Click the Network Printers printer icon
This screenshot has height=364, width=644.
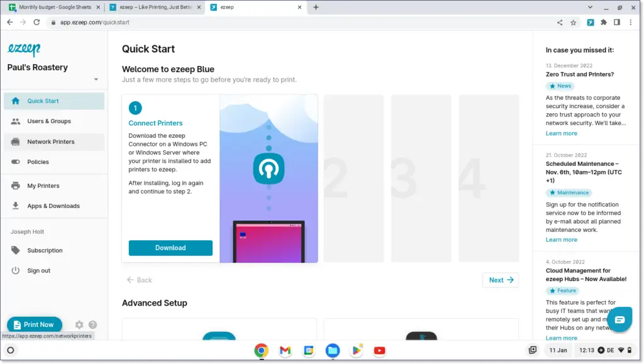coord(14,141)
